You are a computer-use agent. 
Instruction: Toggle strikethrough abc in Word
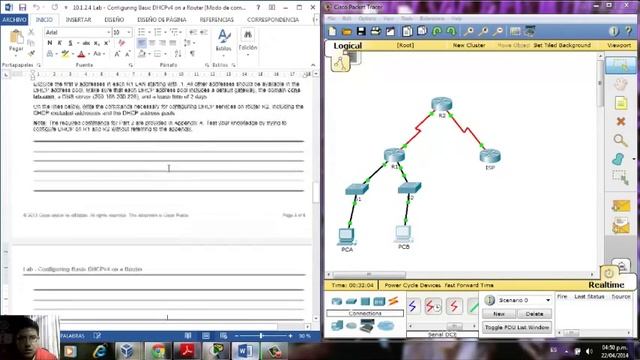tap(86, 43)
